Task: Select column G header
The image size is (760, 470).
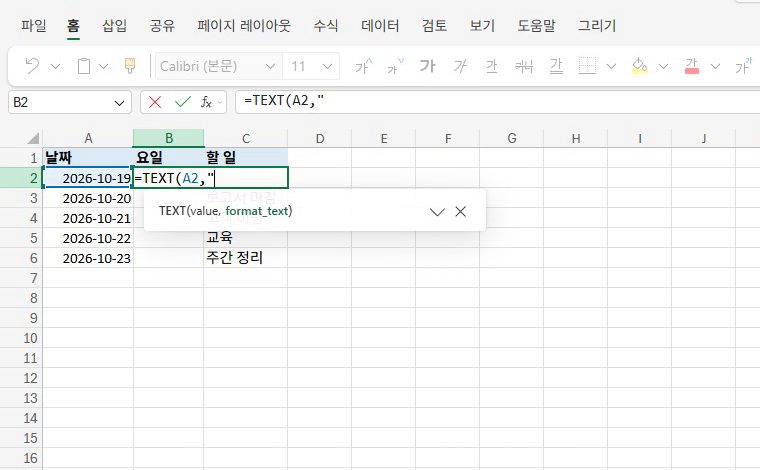Action: click(511, 139)
